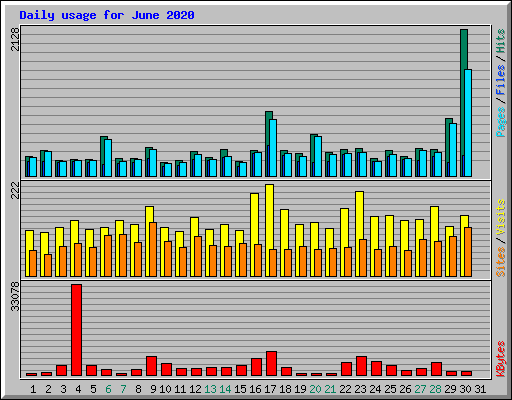Click the KBytes legend label
The image size is (512, 400).
(500, 359)
